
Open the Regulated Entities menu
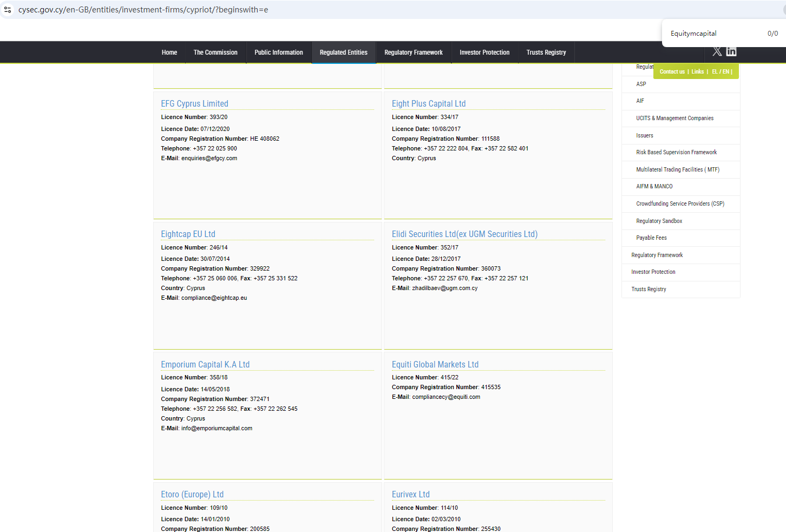click(x=343, y=52)
